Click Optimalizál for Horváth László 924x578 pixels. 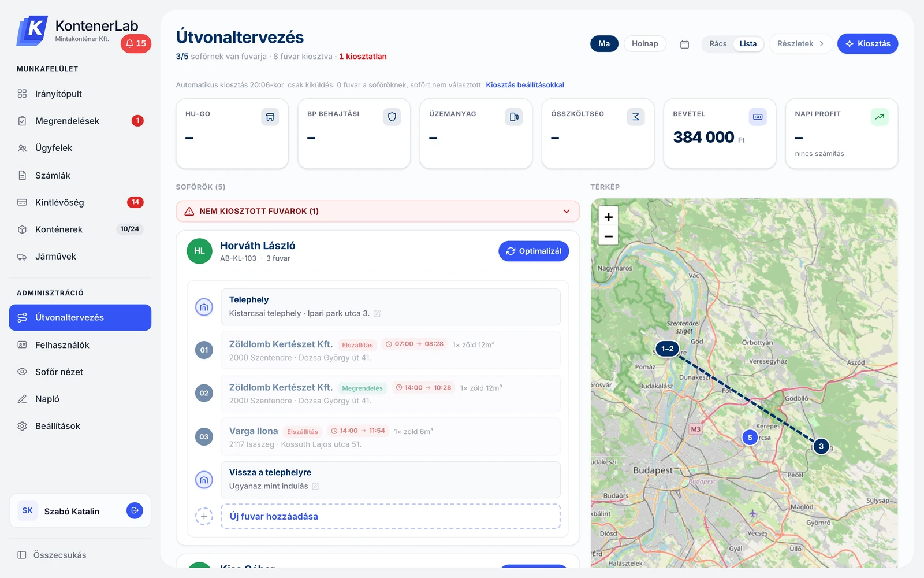tap(534, 251)
